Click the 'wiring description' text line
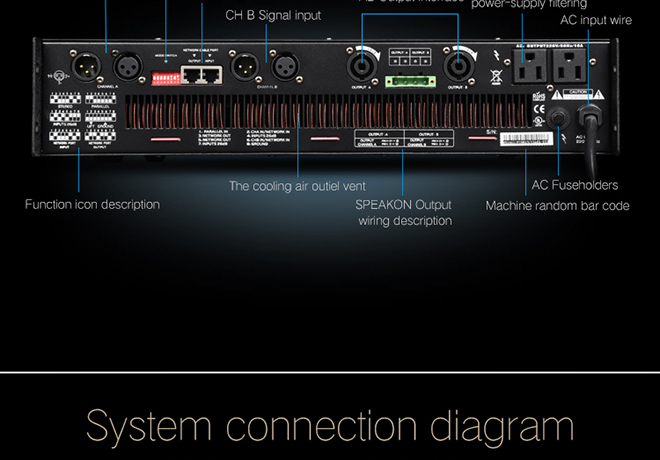This screenshot has height=460, width=660. 405,221
